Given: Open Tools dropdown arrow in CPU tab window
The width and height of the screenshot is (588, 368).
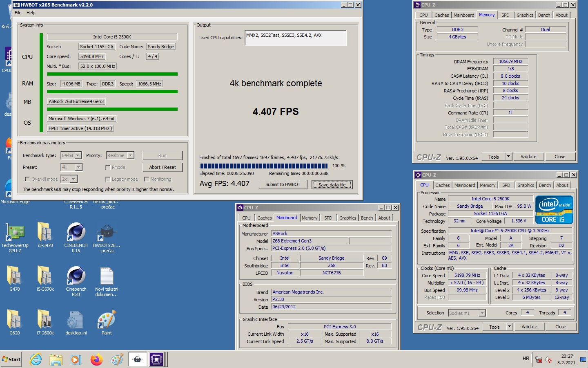Looking at the screenshot, I should point(509,327).
